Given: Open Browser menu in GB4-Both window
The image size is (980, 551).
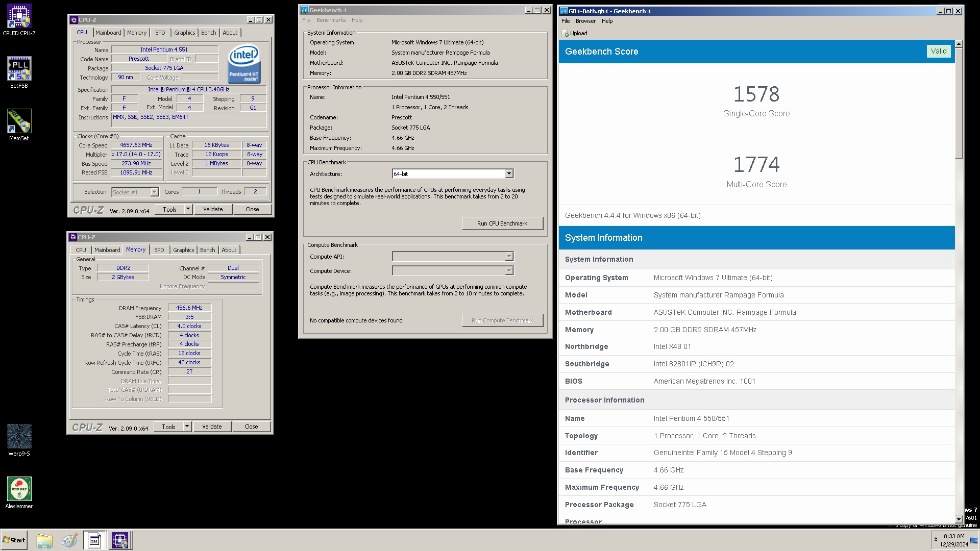Looking at the screenshot, I should pyautogui.click(x=585, y=21).
